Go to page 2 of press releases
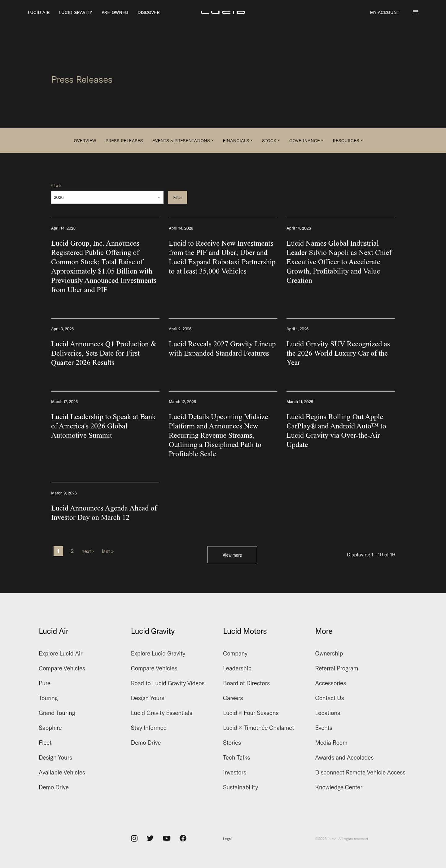 tap(72, 551)
